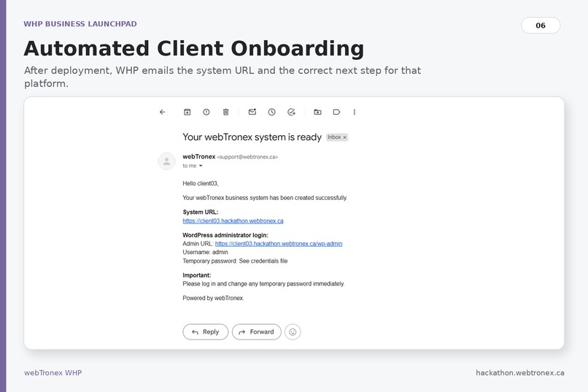
Task: Click the slide number 06 badge
Action: click(541, 25)
